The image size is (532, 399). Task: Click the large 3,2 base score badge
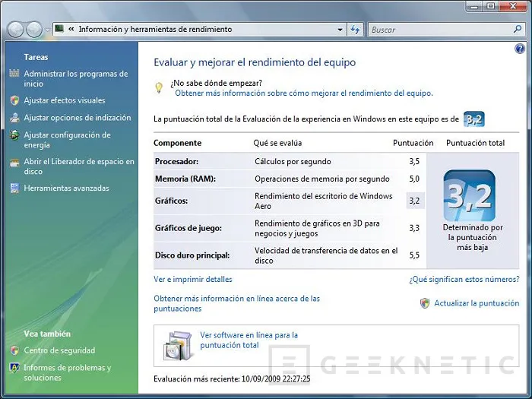(x=470, y=196)
